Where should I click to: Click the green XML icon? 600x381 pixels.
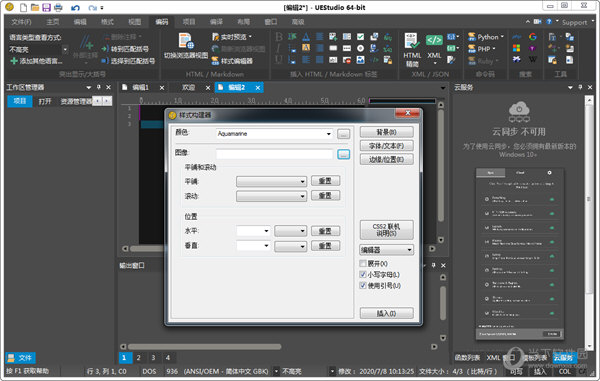pos(434,40)
